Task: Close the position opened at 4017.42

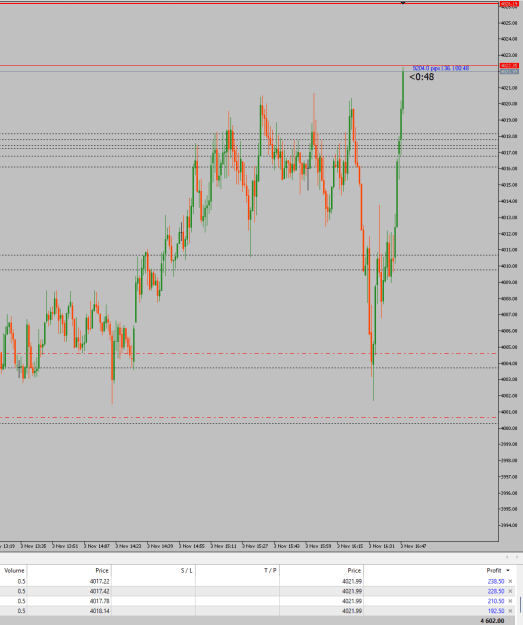Action: [x=510, y=591]
